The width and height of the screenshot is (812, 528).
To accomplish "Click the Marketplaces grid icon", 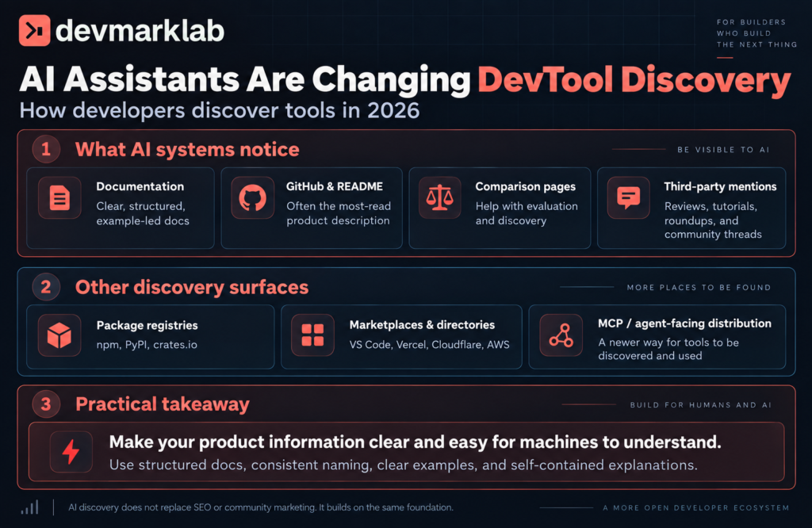I will 312,335.
